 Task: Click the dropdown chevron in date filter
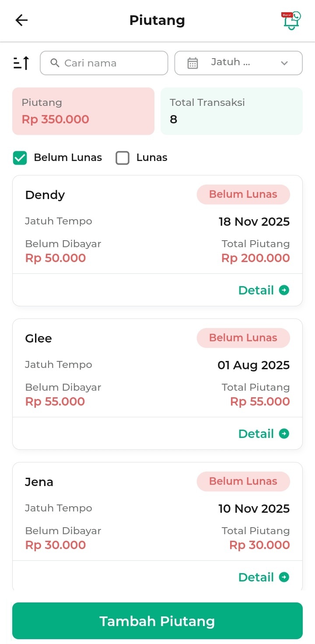pos(284,63)
